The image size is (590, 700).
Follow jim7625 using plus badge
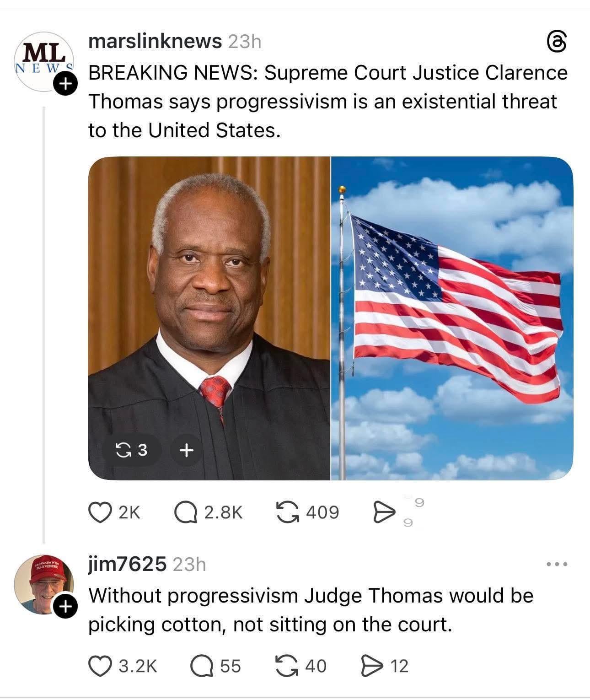(65, 607)
